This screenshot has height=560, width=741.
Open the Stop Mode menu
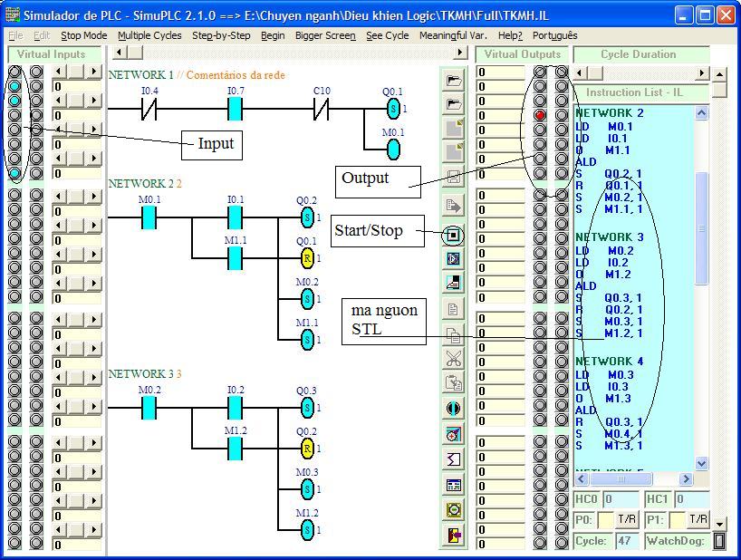click(x=83, y=35)
